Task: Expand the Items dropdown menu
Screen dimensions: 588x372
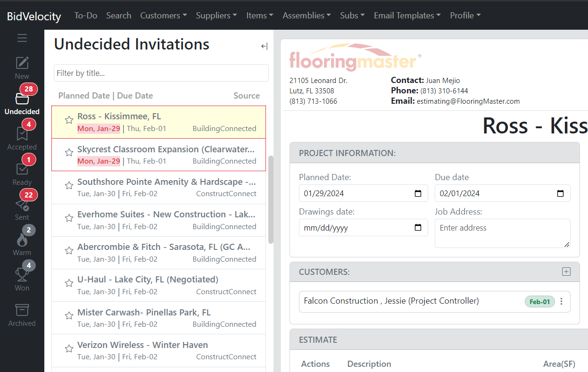Action: 260,16
